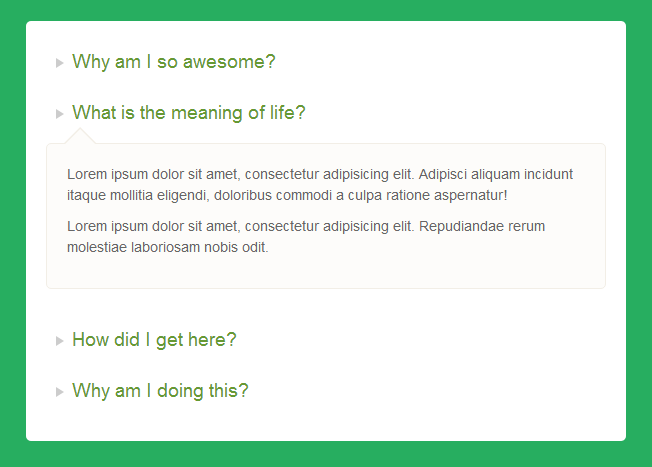
Task: Click the word 'Repudiandae' in the answer
Action: tap(461, 226)
